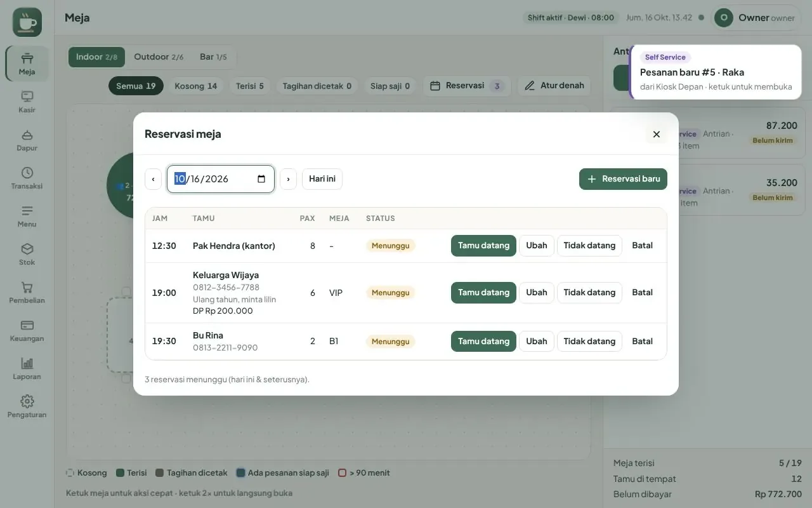The width and height of the screenshot is (812, 508).
Task: Open the Pesanan baru #5 notification
Action: click(716, 72)
